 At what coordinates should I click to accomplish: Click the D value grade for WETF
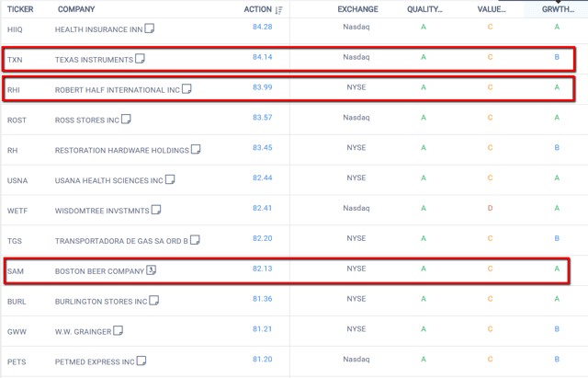tap(490, 208)
